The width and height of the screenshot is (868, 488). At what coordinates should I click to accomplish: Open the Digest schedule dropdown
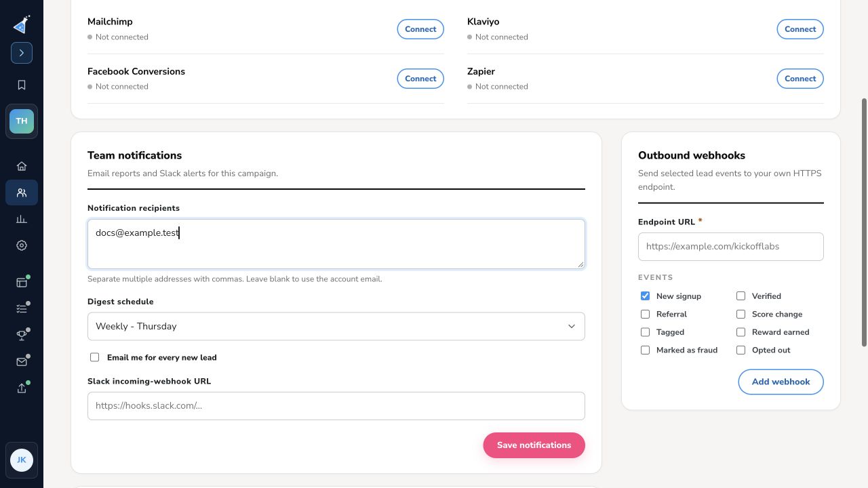pos(336,326)
